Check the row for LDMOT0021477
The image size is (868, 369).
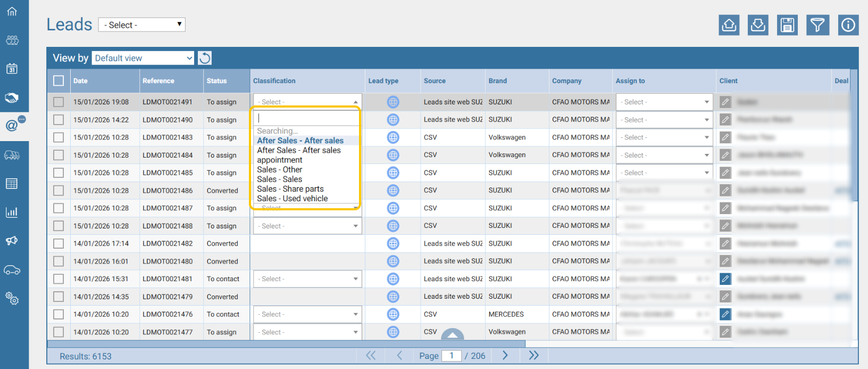59,332
